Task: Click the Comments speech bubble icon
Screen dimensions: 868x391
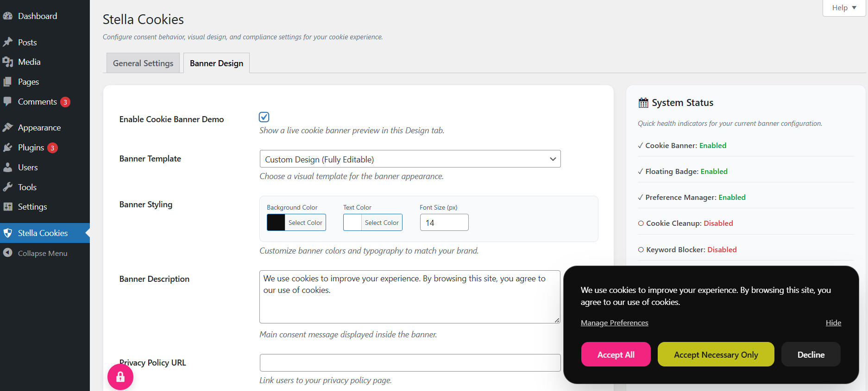Action: pos(7,102)
